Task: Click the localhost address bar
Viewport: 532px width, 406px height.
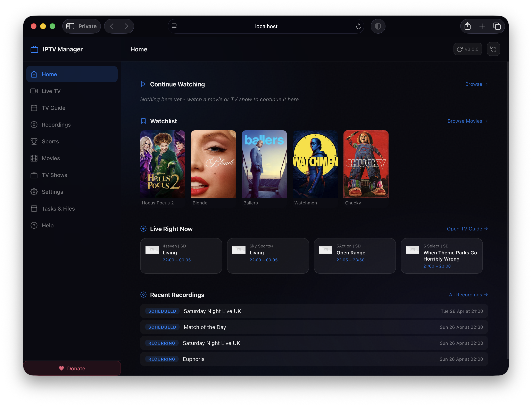Action: pos(266,26)
